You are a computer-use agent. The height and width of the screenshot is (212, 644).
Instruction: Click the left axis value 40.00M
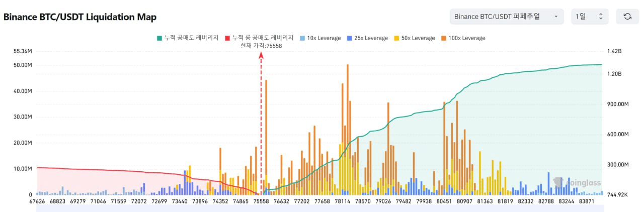pyautogui.click(x=23, y=91)
